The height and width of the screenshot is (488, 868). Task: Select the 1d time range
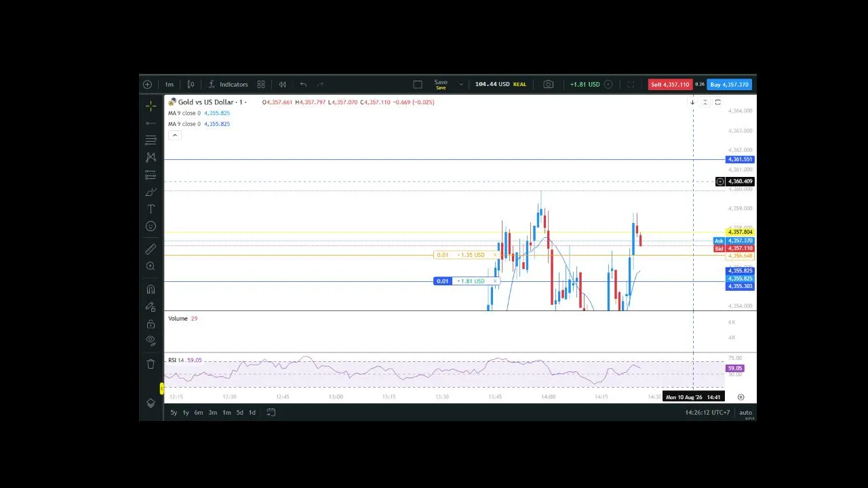coord(252,413)
